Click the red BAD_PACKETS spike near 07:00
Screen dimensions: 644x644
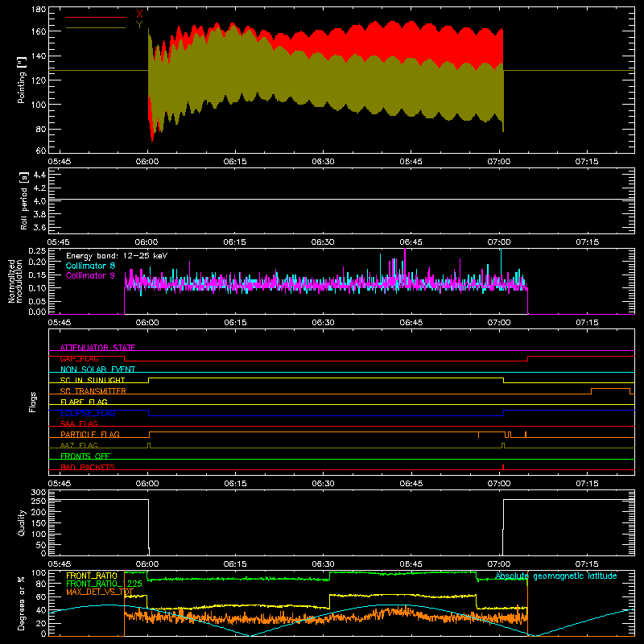[x=503, y=467]
